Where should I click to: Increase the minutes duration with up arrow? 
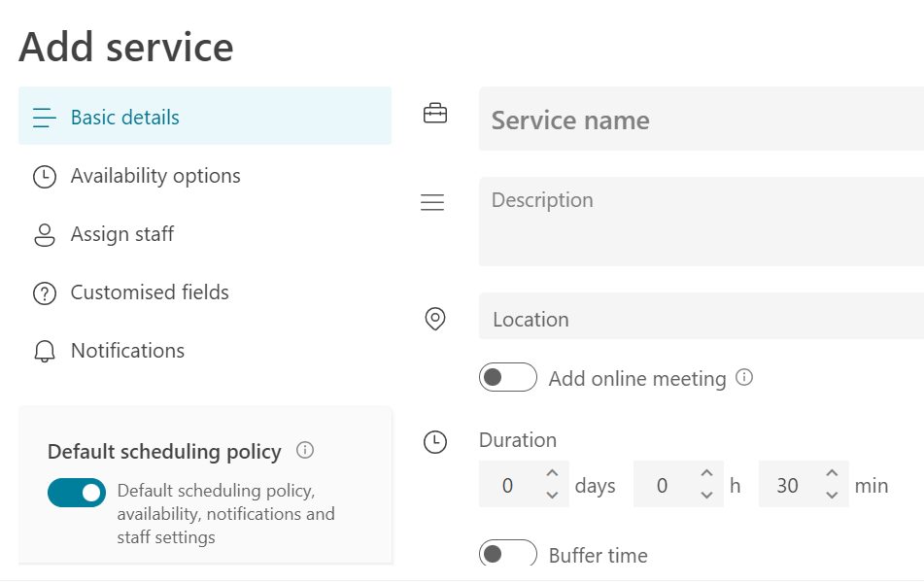coord(832,473)
